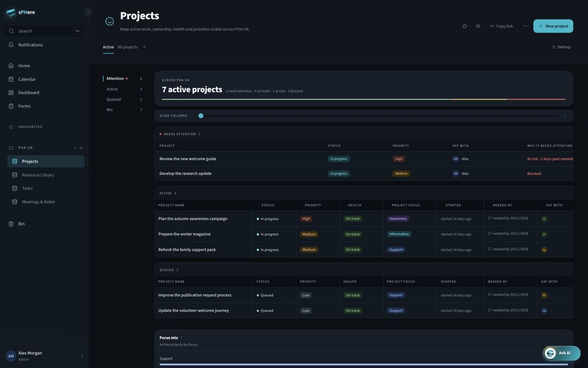Click the Awareness focus tag
This screenshot has height=368, width=588.
[x=398, y=219]
